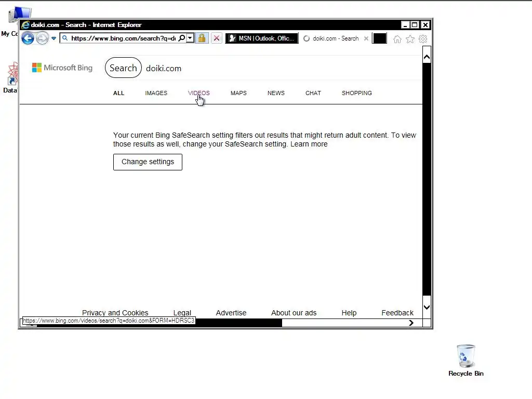The width and height of the screenshot is (532, 399).
Task: Click the Forward navigation arrow
Action: click(x=43, y=38)
